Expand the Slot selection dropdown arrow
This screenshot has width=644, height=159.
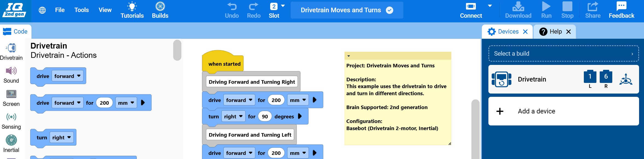pos(283,6)
